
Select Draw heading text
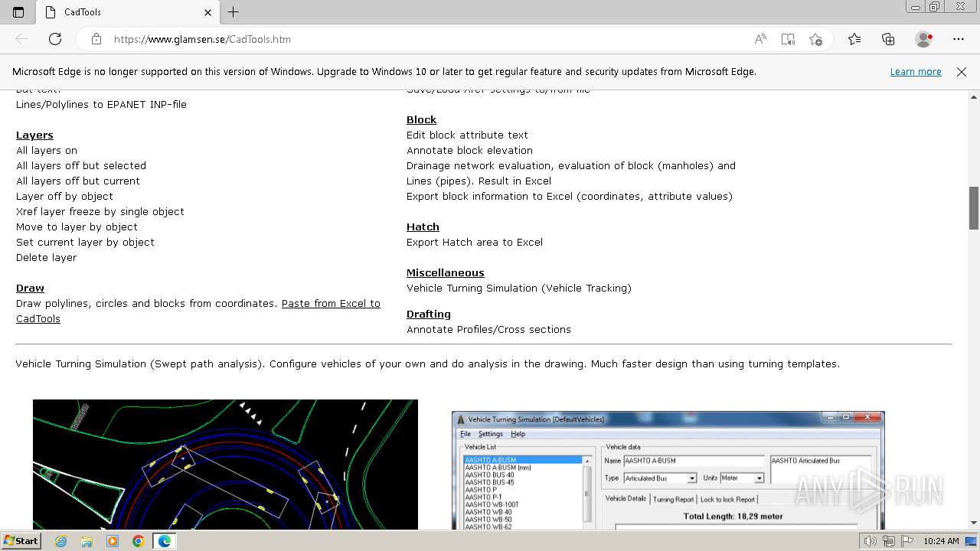(x=30, y=288)
